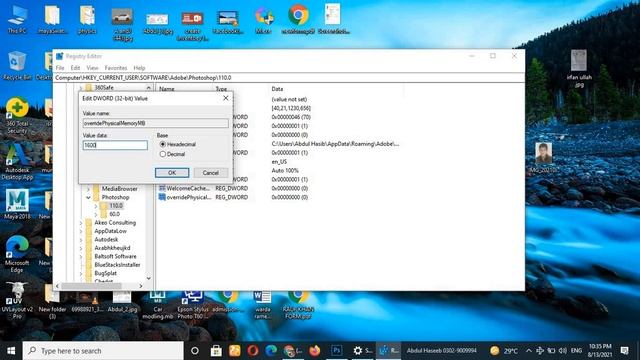The image size is (640, 360).
Task: Expand the Akeo Consulting key
Action: click(81, 223)
